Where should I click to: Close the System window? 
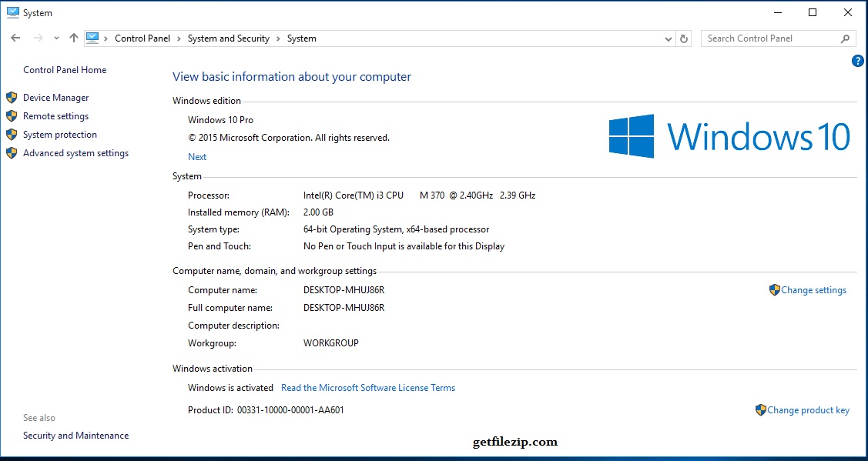847,13
